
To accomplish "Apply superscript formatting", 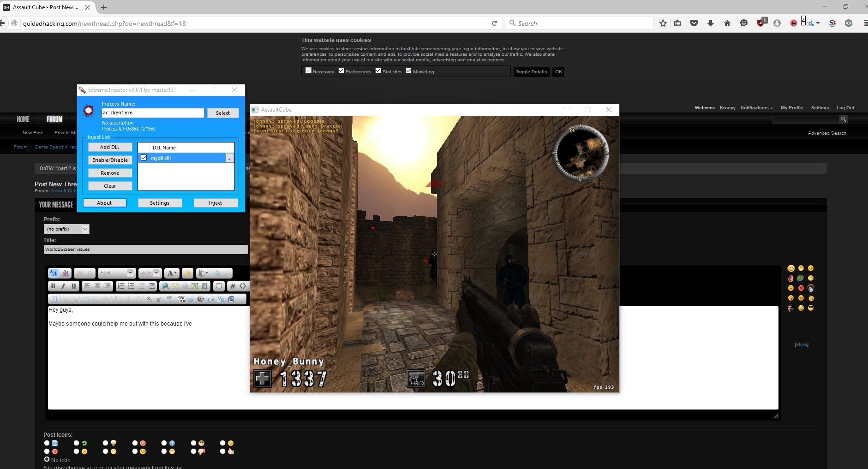I will (159, 299).
